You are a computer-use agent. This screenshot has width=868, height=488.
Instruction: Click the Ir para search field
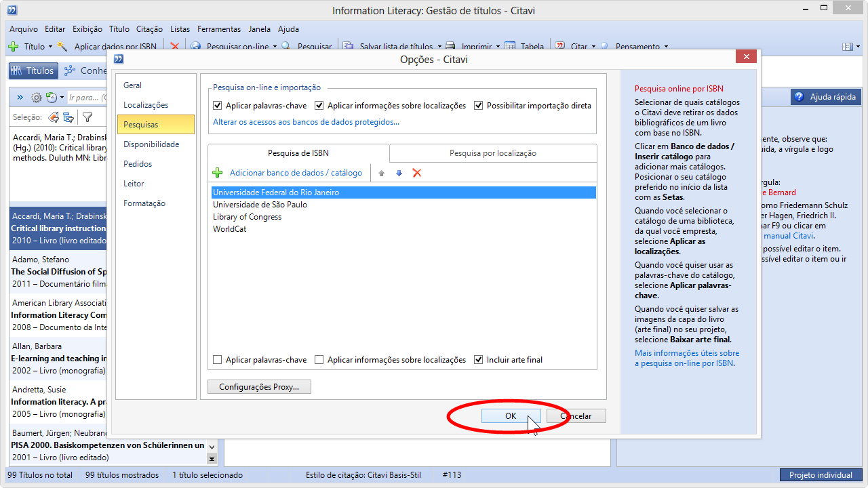coord(87,98)
